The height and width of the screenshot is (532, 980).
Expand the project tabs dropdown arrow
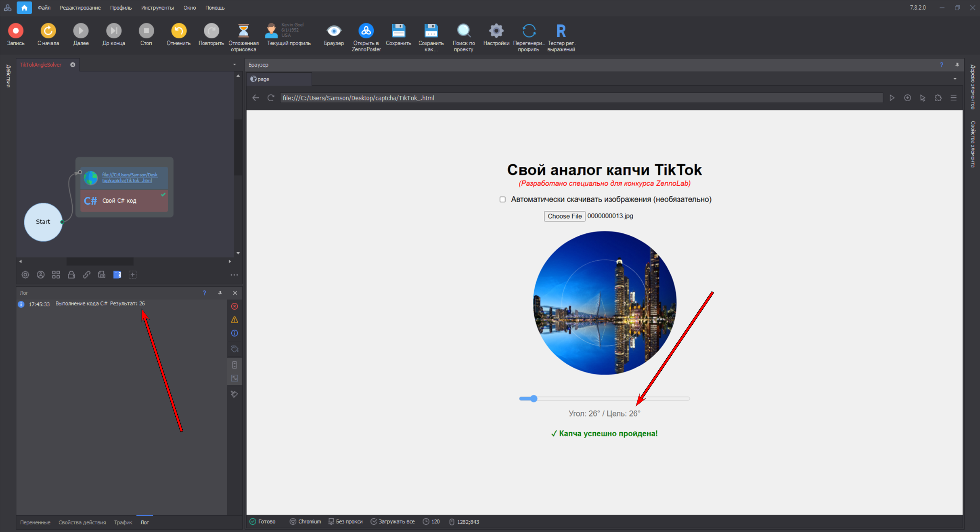click(234, 64)
